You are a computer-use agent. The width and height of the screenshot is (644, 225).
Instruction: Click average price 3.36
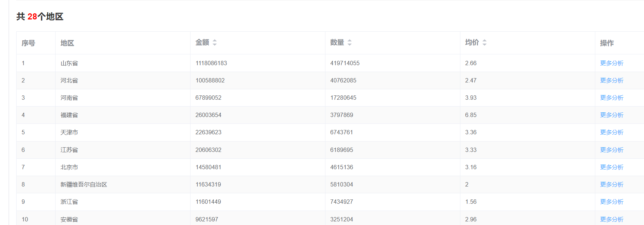471,132
